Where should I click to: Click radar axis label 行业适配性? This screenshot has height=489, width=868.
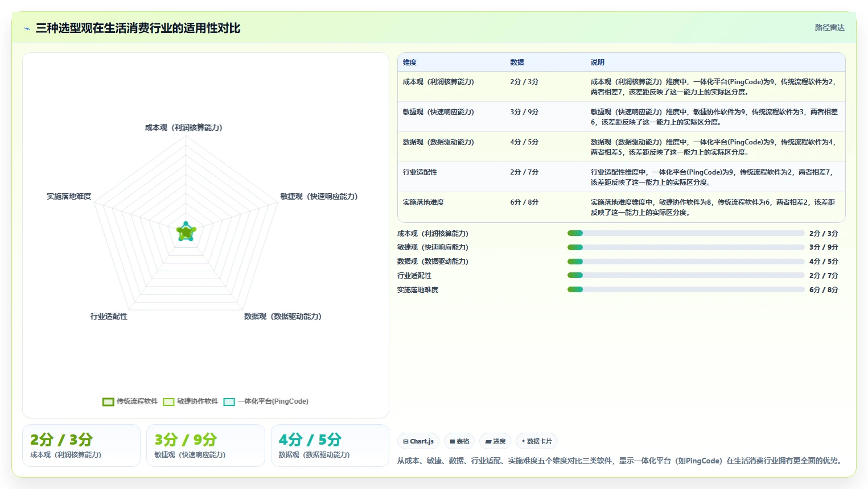click(x=109, y=317)
